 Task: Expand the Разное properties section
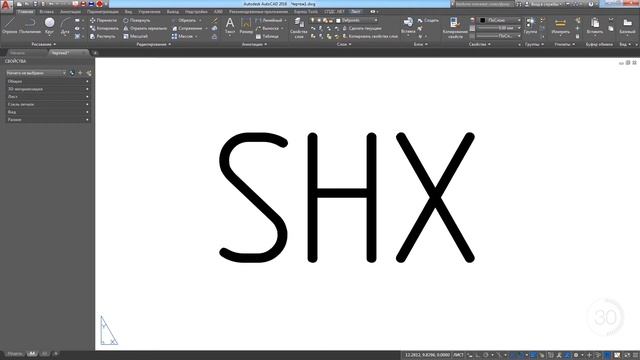[48, 120]
